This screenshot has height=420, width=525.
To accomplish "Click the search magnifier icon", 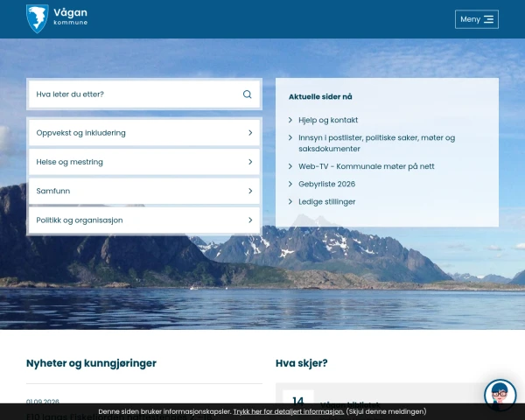I will [247, 94].
